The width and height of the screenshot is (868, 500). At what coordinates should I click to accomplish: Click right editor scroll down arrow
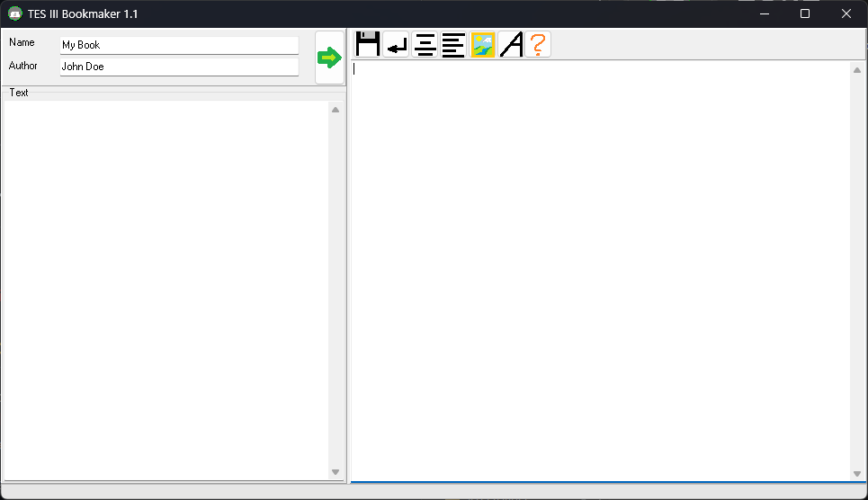pos(857,473)
